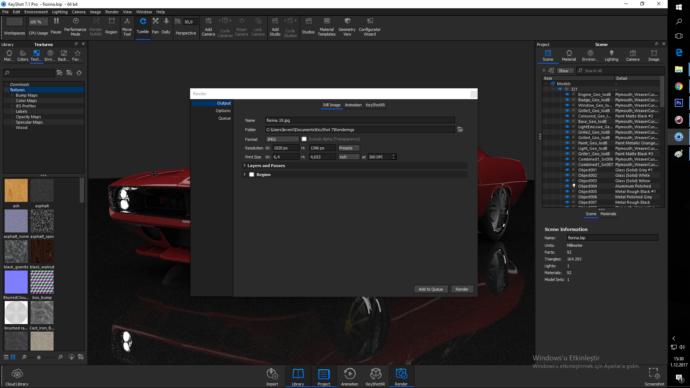Pause real-time rendering with the Pause button
This screenshot has height=388, width=690.
(x=56, y=26)
